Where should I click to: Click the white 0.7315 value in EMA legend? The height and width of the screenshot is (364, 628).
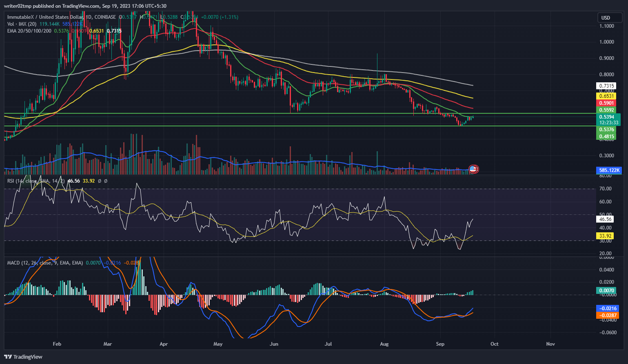point(114,31)
